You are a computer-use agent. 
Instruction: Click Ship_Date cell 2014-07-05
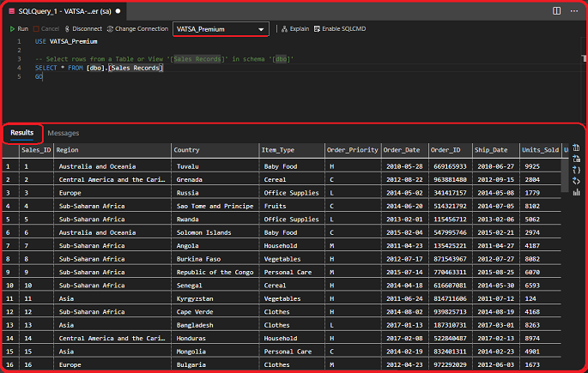tap(496, 206)
